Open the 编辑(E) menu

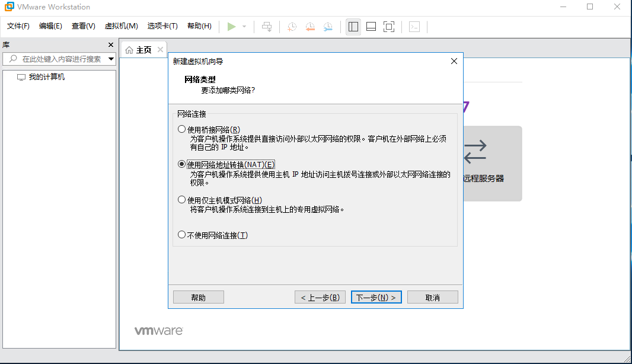click(50, 26)
